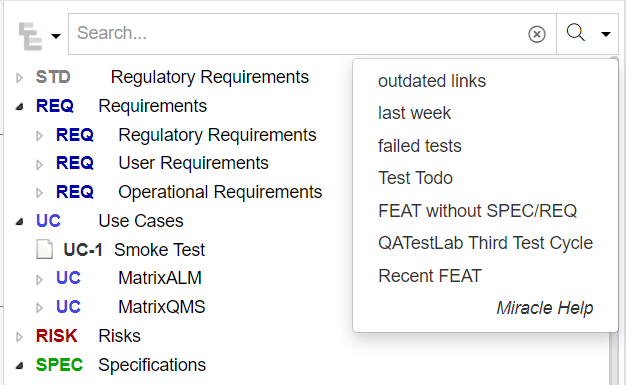Open the Miracle Help link
This screenshot has width=626, height=385.
pyautogui.click(x=545, y=308)
